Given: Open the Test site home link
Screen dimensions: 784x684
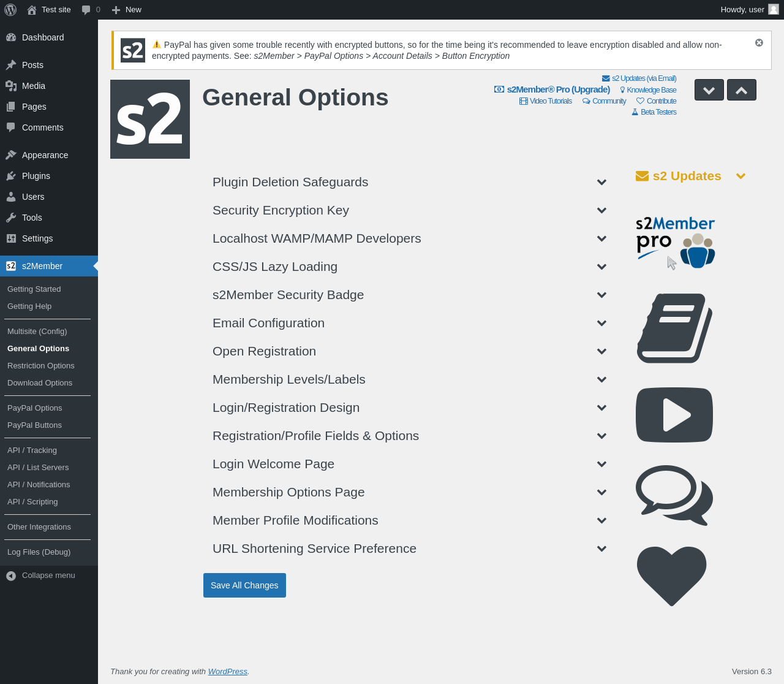Looking at the screenshot, I should 49,10.
